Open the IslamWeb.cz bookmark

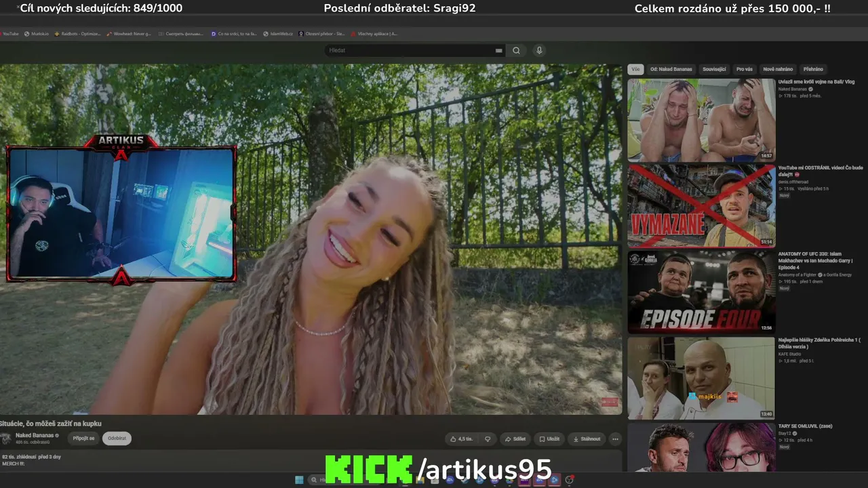[279, 33]
